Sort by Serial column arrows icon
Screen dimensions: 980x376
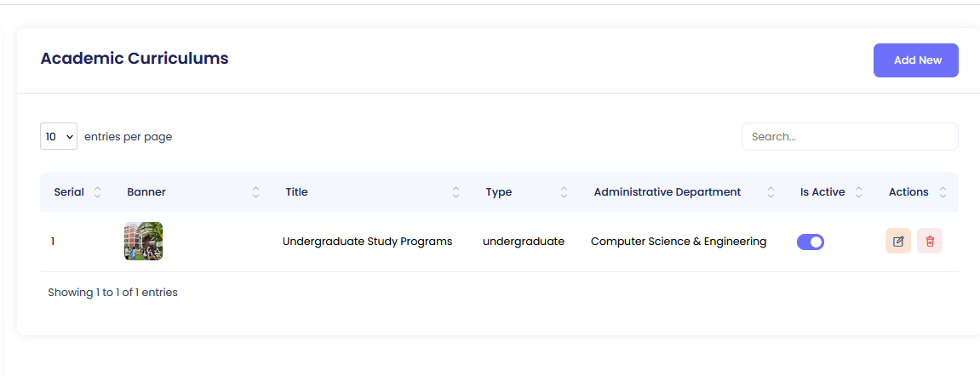[97, 192]
